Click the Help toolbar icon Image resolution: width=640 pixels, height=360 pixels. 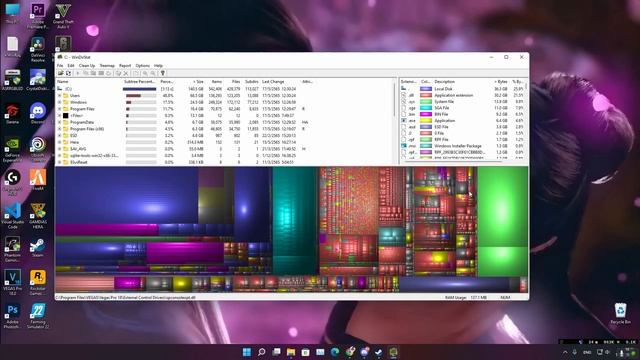coord(162,73)
